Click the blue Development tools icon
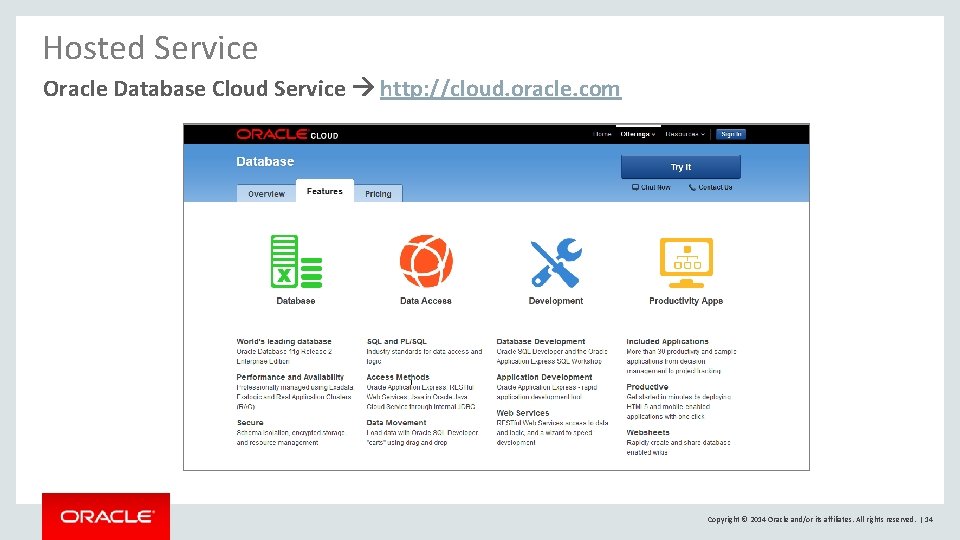 556,263
